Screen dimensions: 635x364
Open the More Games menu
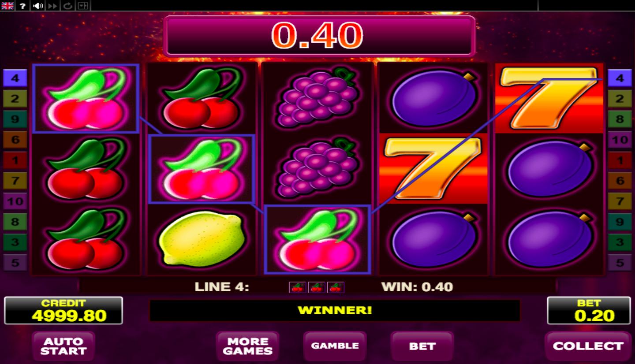(247, 346)
